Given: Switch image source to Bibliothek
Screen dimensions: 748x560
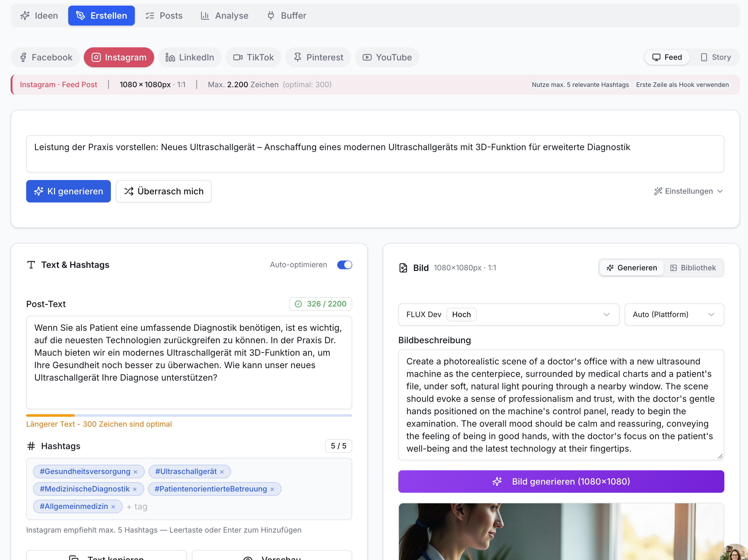Looking at the screenshot, I should [x=693, y=268].
